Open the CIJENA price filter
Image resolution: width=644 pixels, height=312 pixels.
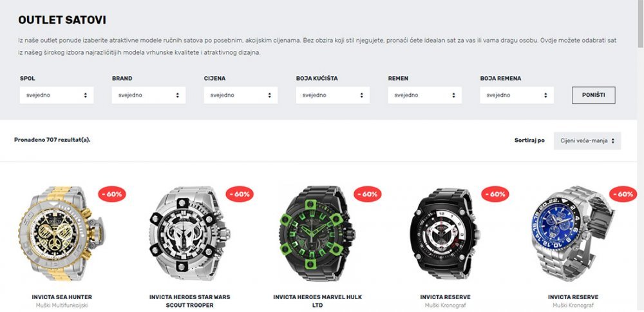click(241, 95)
